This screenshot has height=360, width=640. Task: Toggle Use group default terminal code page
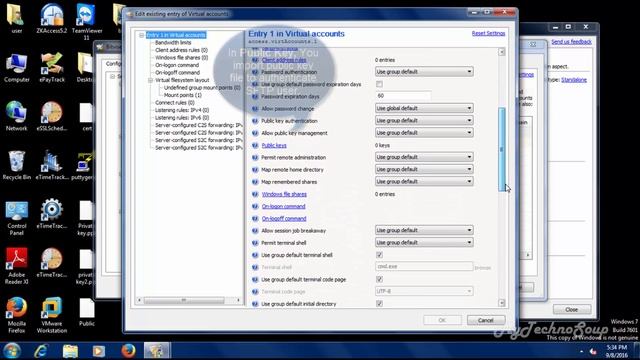click(379, 280)
